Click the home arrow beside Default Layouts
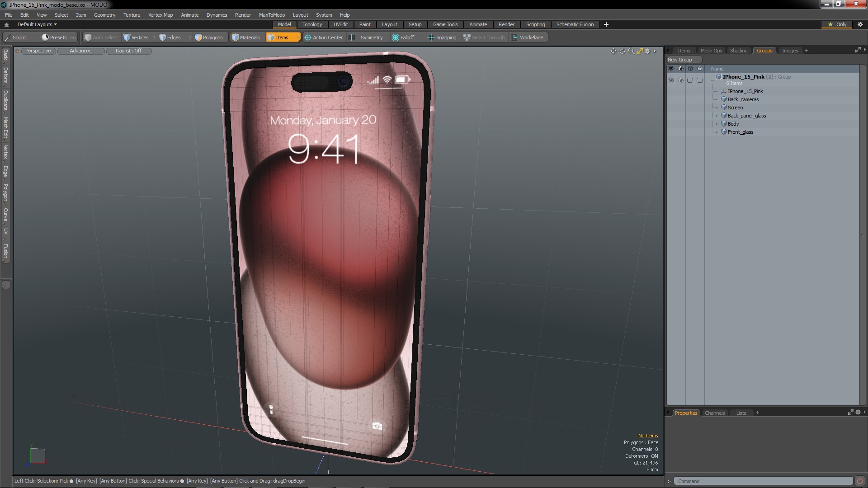The width and height of the screenshot is (868, 488). (6, 24)
